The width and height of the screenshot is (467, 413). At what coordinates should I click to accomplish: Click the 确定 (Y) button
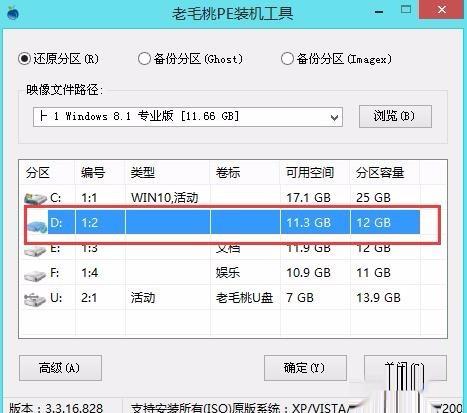[305, 368]
